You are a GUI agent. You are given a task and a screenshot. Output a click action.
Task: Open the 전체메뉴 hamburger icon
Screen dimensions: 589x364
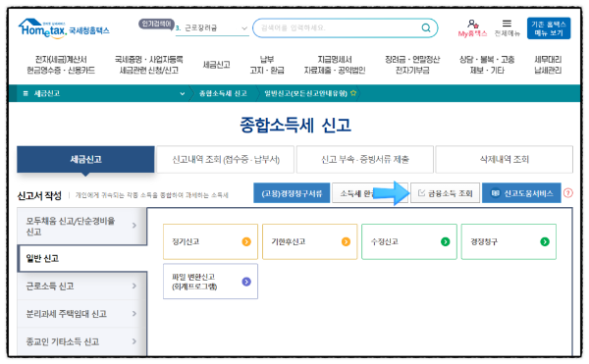pyautogui.click(x=507, y=24)
